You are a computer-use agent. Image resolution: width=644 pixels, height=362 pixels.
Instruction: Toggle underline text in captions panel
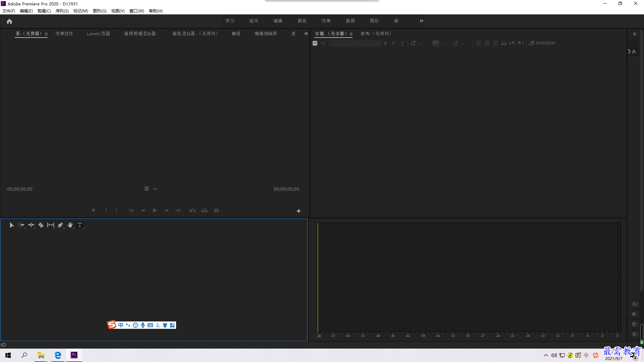click(402, 43)
